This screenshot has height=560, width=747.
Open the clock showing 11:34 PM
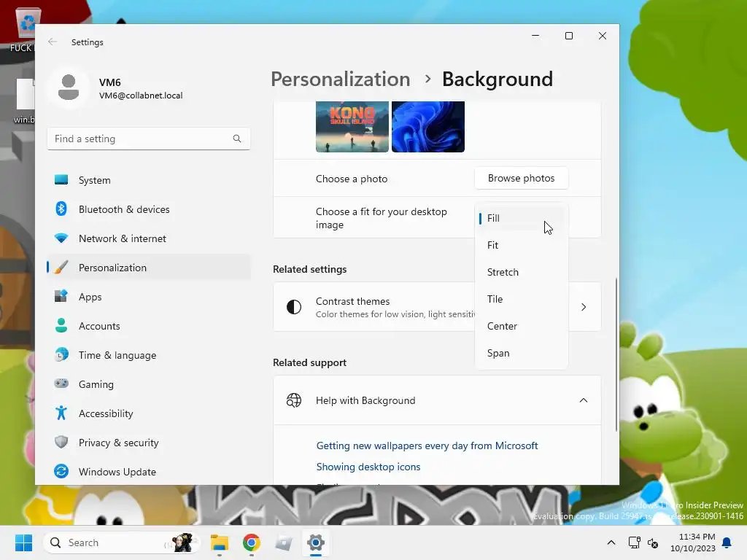(x=693, y=542)
